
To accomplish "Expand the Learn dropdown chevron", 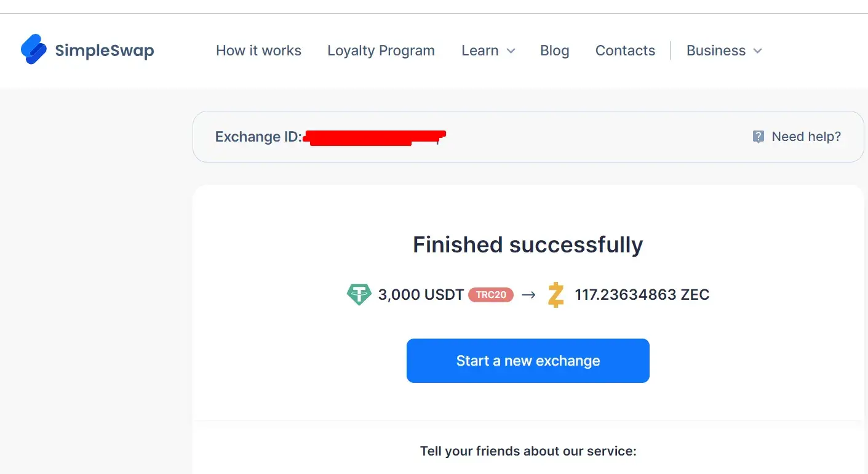I will coord(511,51).
